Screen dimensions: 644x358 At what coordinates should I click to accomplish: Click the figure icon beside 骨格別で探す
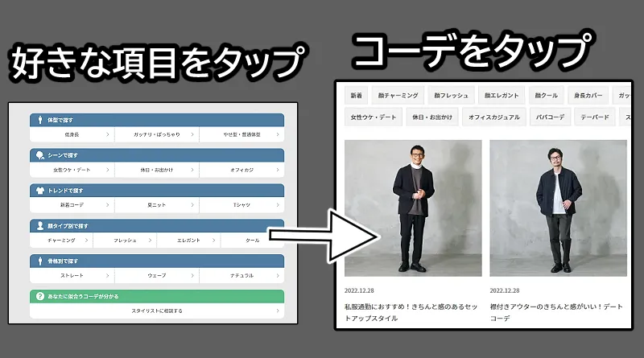click(39, 261)
